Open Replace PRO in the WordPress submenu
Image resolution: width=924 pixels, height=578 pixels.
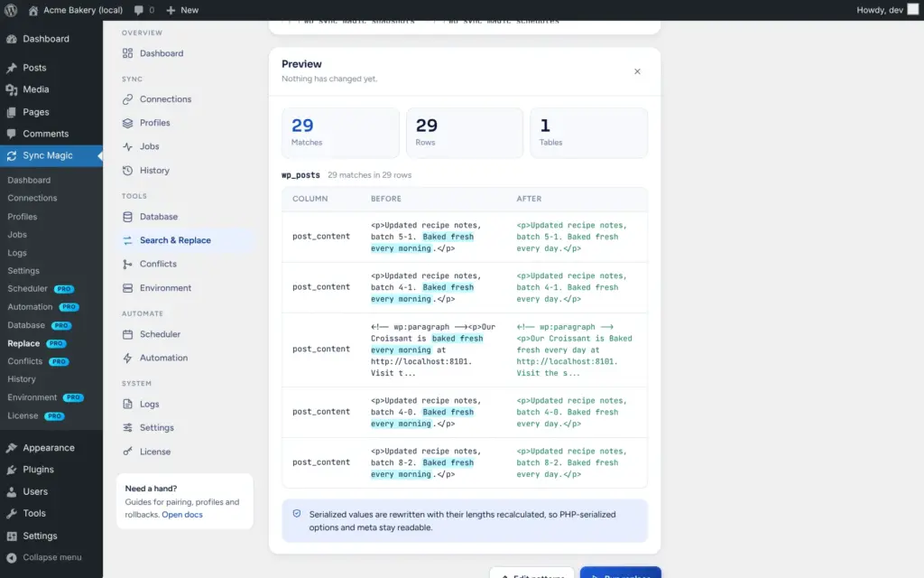36,343
